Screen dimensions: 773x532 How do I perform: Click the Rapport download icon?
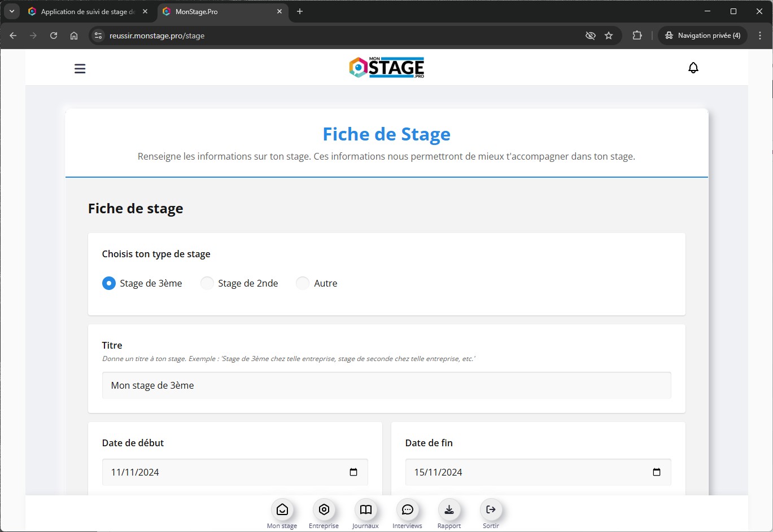point(449,510)
